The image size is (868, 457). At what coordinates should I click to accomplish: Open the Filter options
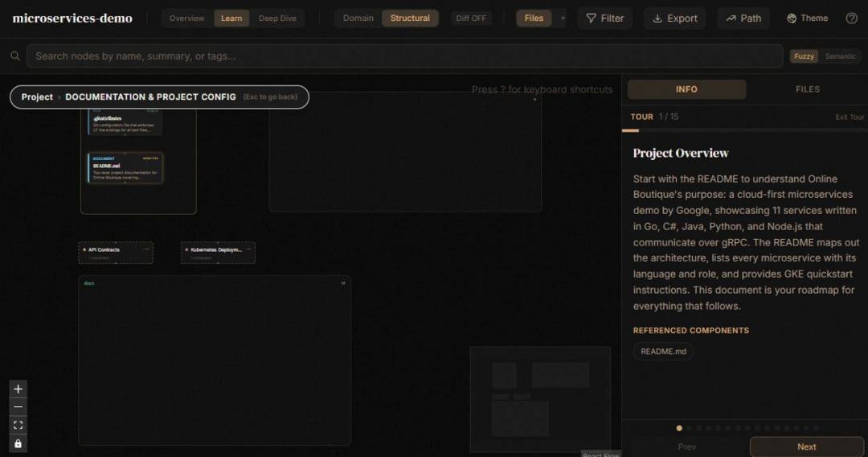tap(605, 19)
